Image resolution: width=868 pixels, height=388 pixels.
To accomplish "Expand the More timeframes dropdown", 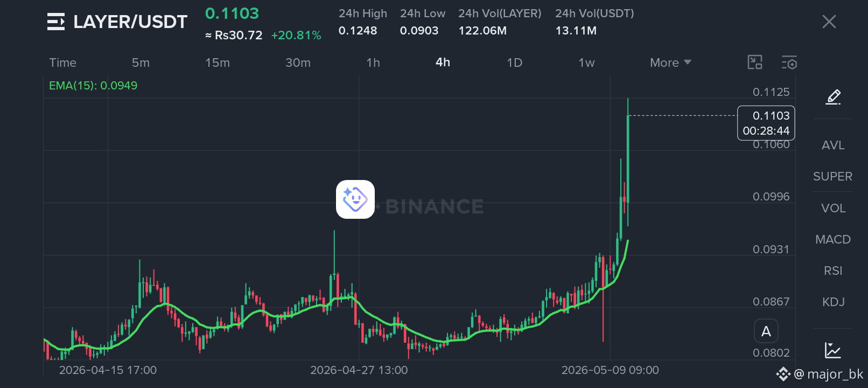I will 670,63.
